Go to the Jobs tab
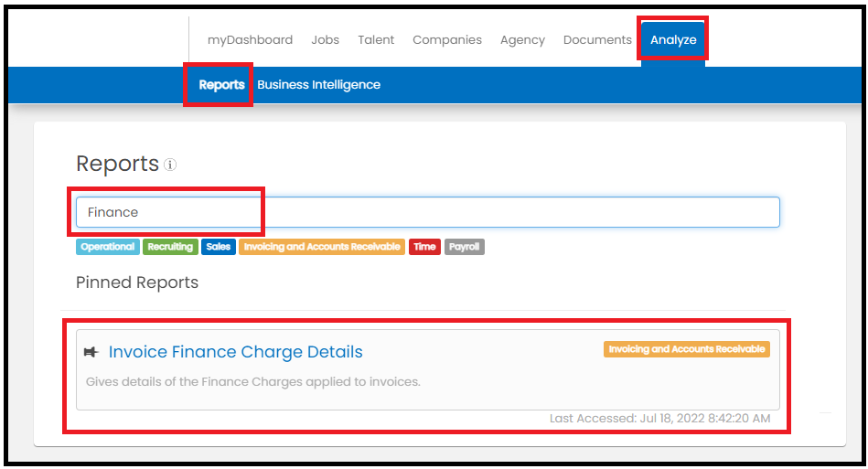868x469 pixels. click(325, 40)
